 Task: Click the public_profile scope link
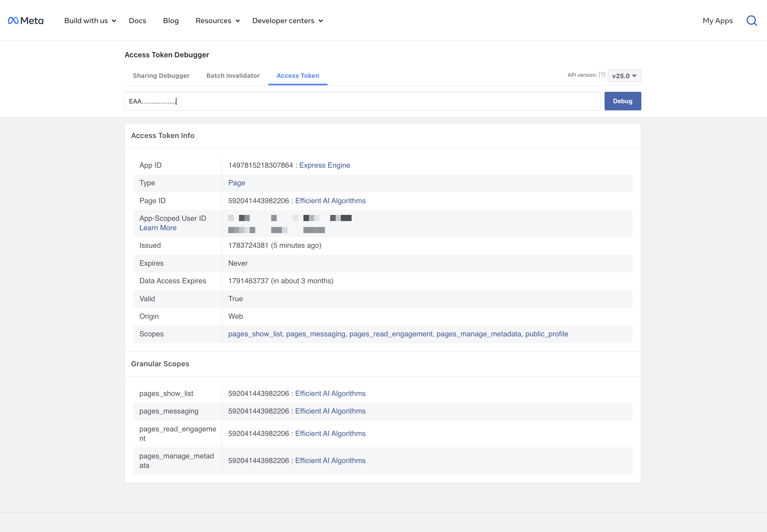point(546,334)
